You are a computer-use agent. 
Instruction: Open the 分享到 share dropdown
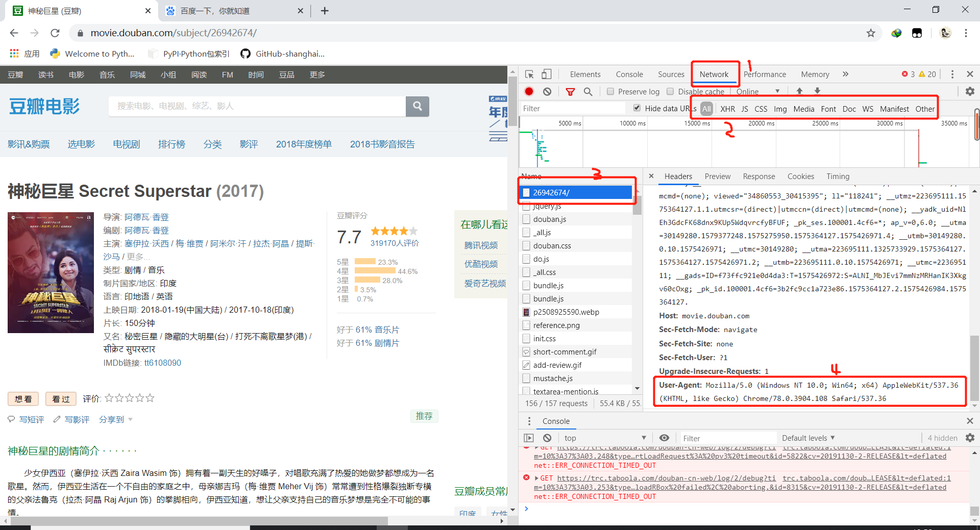116,419
